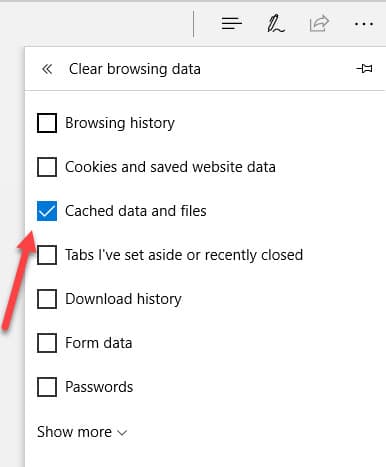Image resolution: width=386 pixels, height=467 pixels.
Task: Check the Browsing history checkbox
Action: tap(47, 123)
